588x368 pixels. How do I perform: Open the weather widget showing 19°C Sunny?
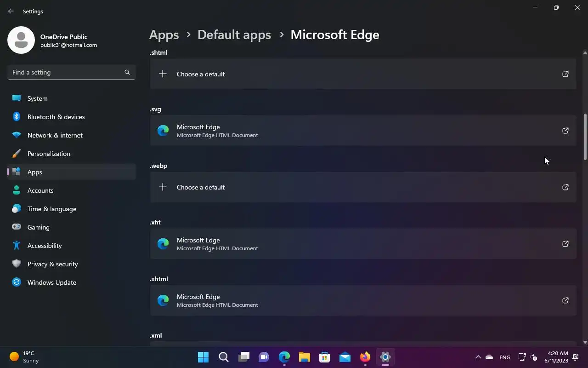click(x=24, y=357)
